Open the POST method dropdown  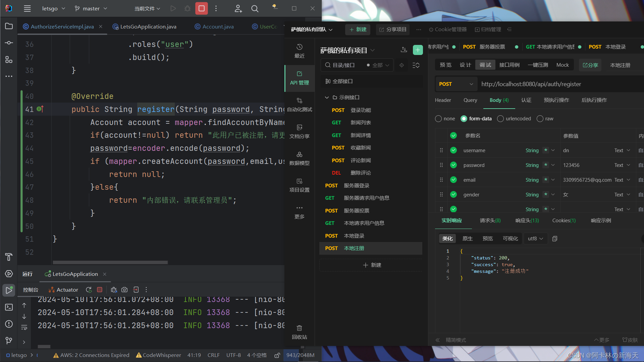pos(455,84)
